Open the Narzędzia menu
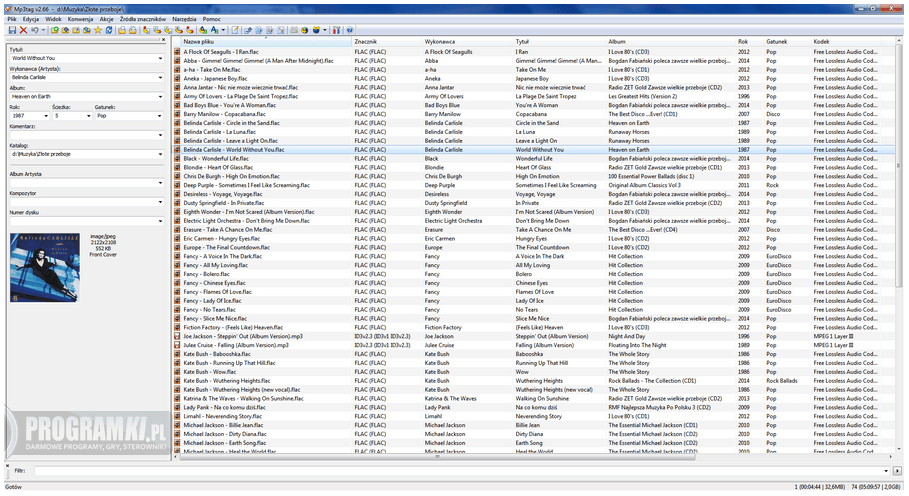 point(184,19)
